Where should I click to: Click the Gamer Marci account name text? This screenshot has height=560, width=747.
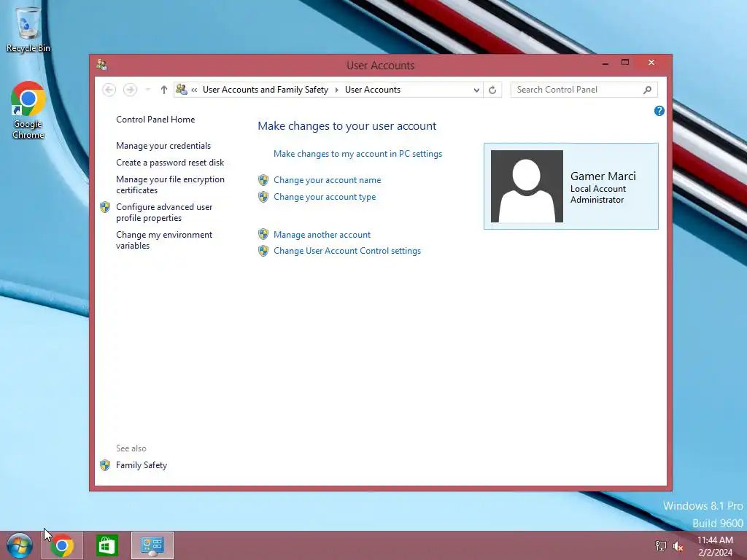603,176
